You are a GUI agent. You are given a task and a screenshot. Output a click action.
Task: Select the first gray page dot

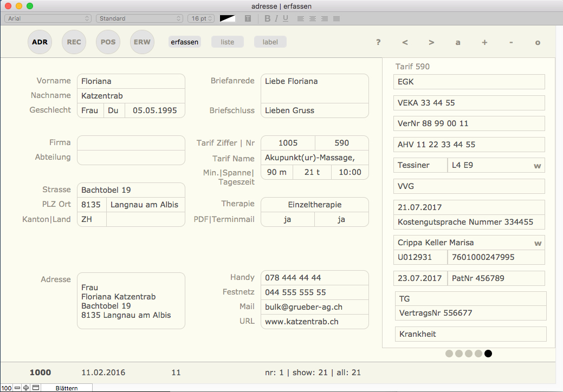pyautogui.click(x=449, y=354)
